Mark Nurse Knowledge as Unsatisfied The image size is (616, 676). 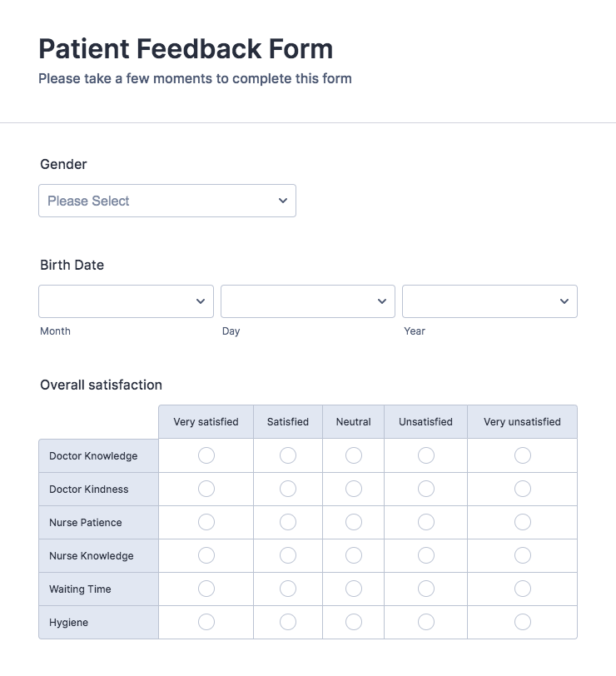(425, 555)
